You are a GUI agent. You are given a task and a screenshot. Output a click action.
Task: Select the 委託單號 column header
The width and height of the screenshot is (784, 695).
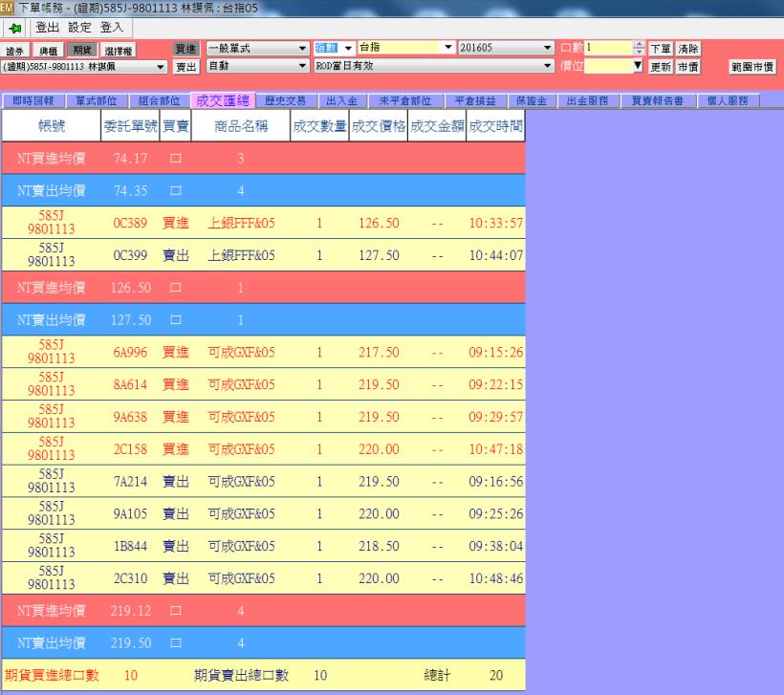tap(127, 127)
